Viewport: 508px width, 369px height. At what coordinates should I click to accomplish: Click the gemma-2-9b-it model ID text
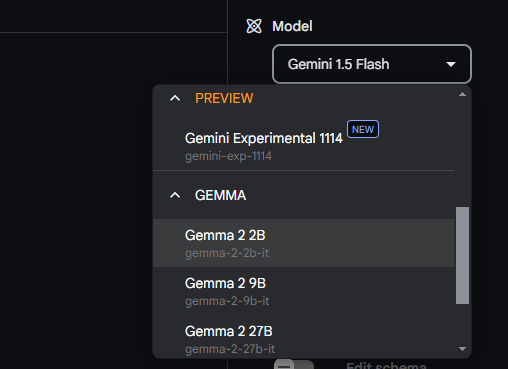pos(227,301)
